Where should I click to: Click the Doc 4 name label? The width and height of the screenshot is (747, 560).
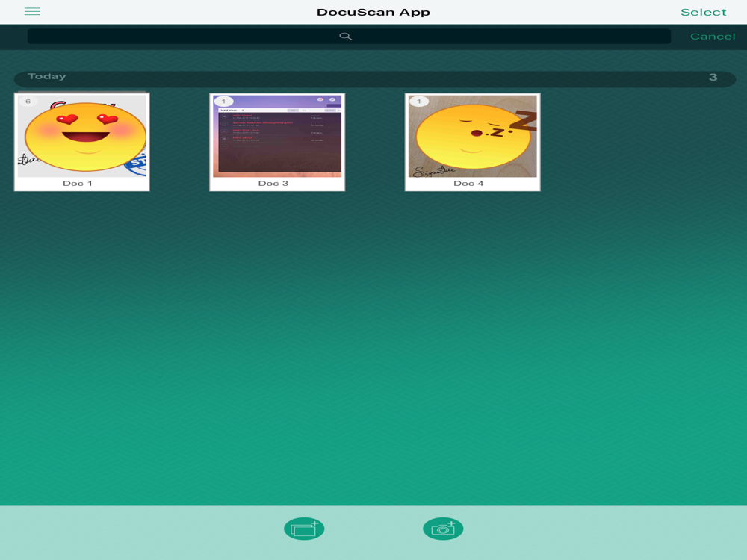pos(468,184)
